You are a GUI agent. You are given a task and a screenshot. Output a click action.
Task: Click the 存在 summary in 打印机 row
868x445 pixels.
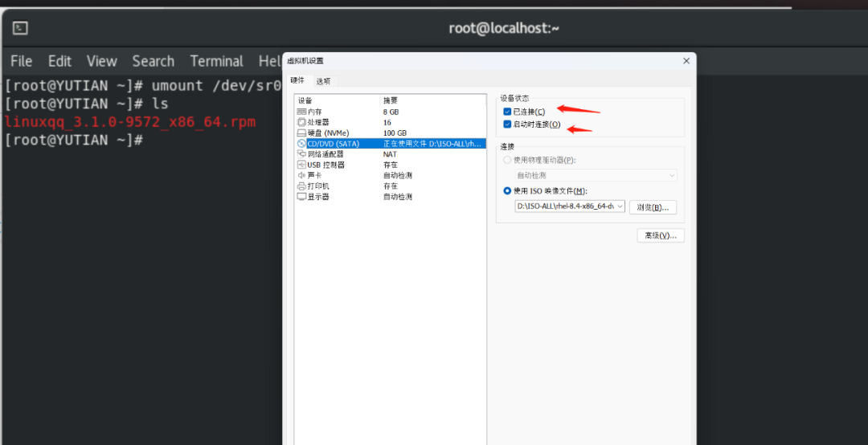click(391, 186)
